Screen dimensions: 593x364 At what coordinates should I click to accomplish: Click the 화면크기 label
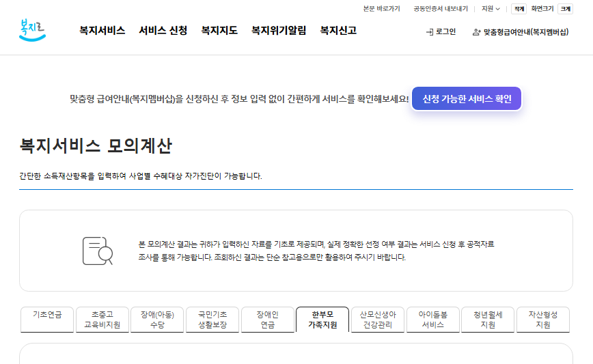click(542, 9)
